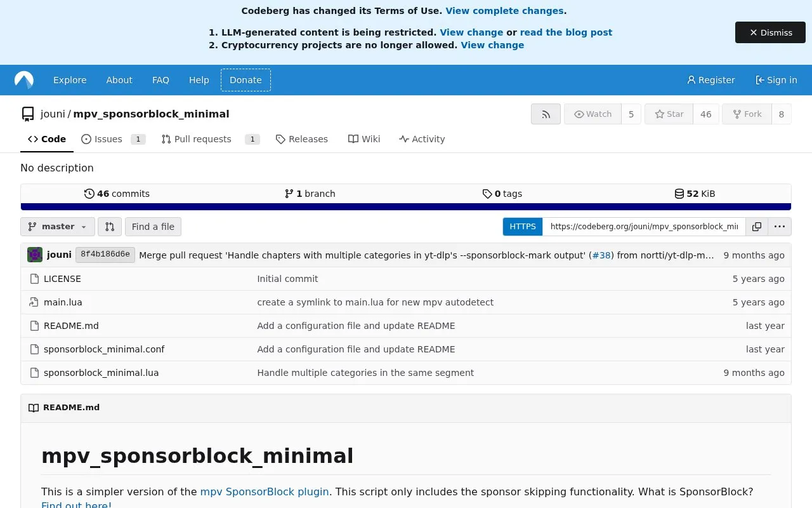Click the sponsorblock_minimal.lua file icon

[x=34, y=373]
